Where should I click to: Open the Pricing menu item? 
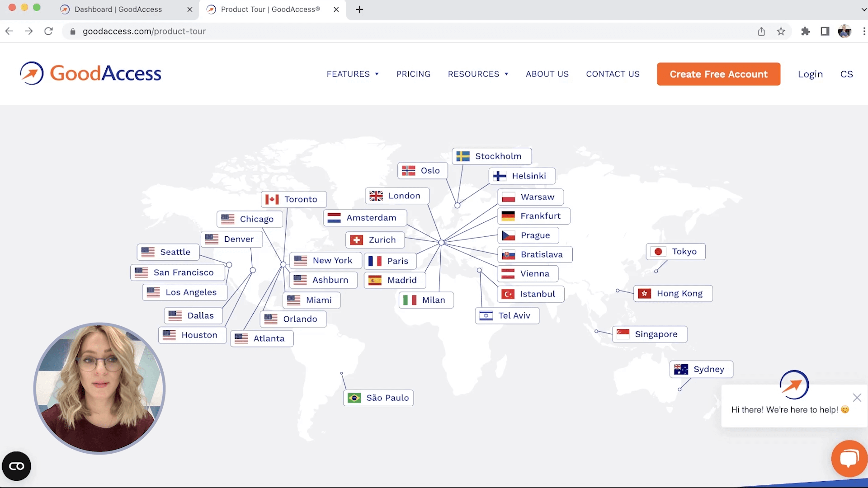pos(413,74)
